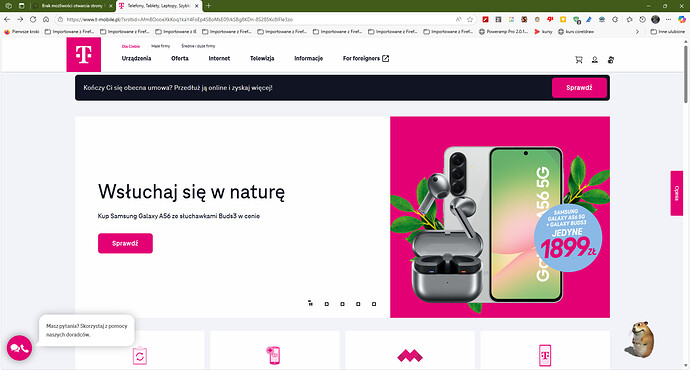Open the Opinia feedback side tab
This screenshot has width=690, height=370.
click(x=676, y=193)
